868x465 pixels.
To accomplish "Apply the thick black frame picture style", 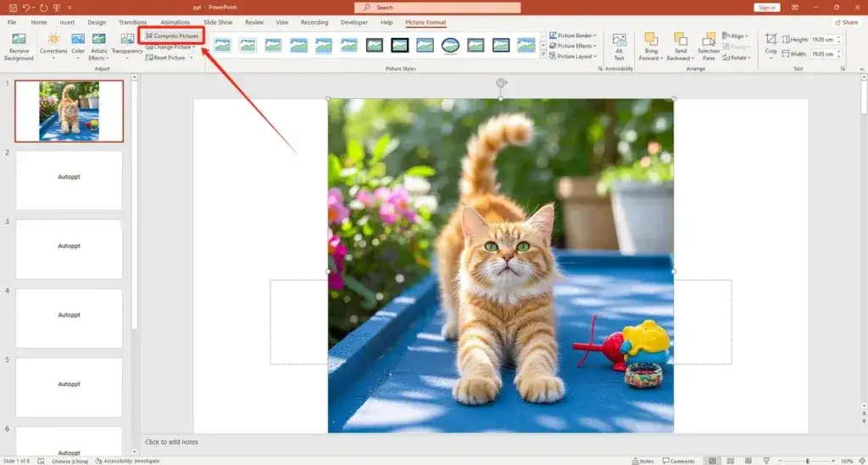I will pos(400,46).
